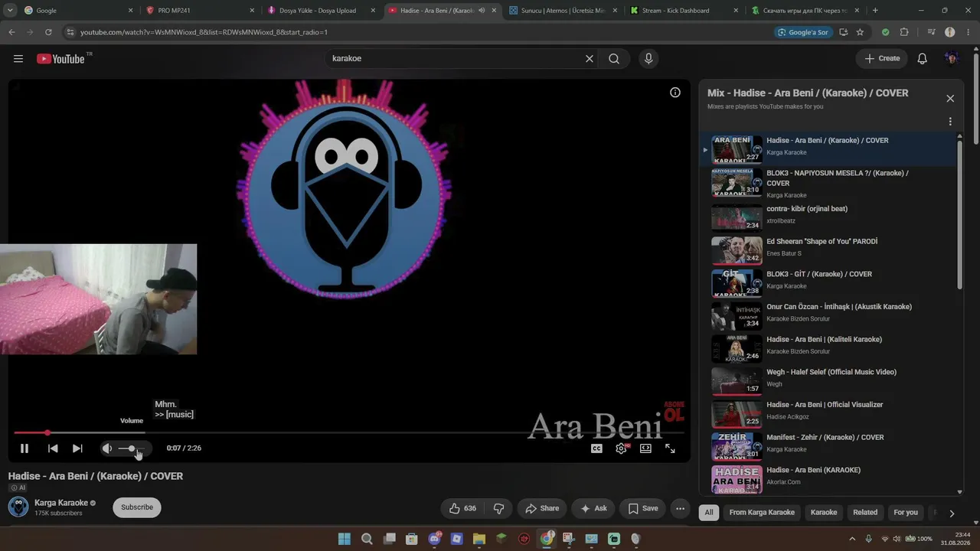Share the video
Viewport: 980px width, 551px height.
(x=542, y=508)
